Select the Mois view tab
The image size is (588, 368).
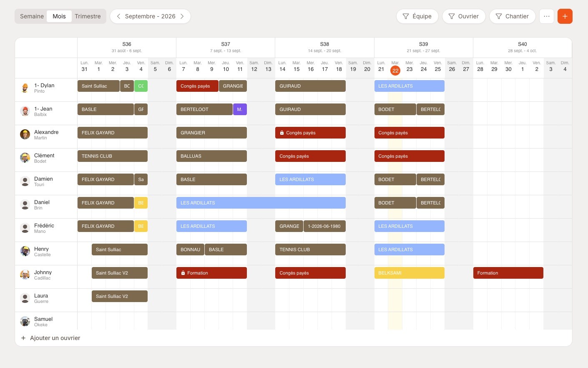point(59,16)
